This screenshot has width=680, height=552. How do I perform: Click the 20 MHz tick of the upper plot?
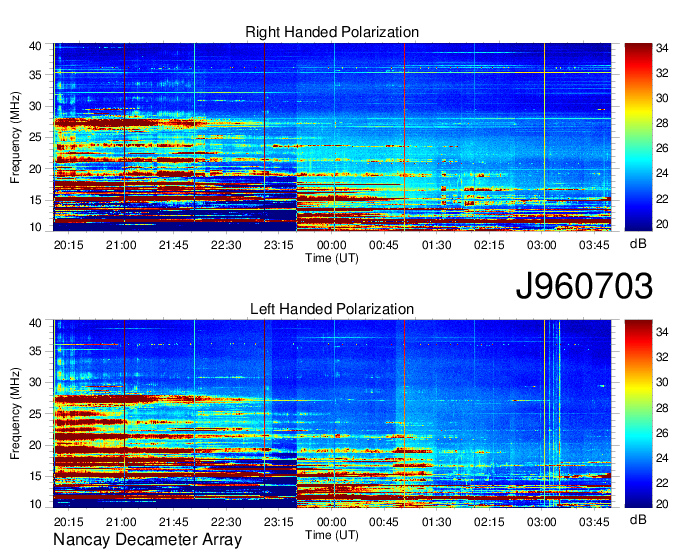tap(35, 169)
